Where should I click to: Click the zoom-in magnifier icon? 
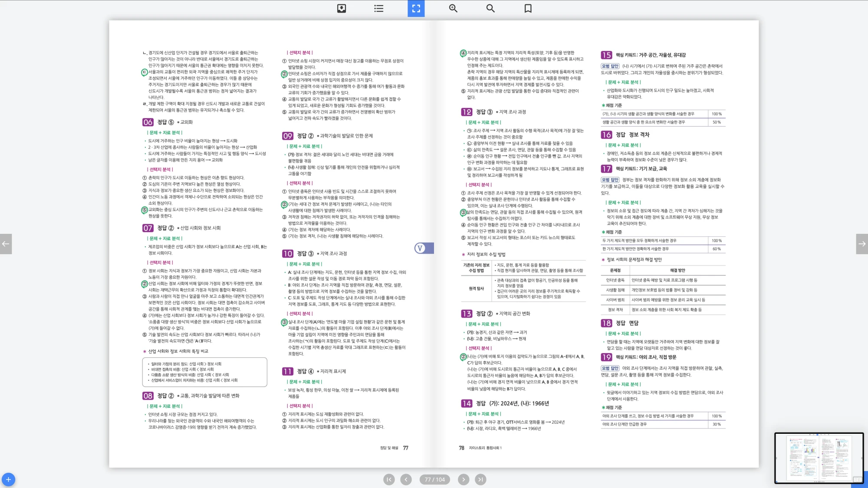pos(453,8)
